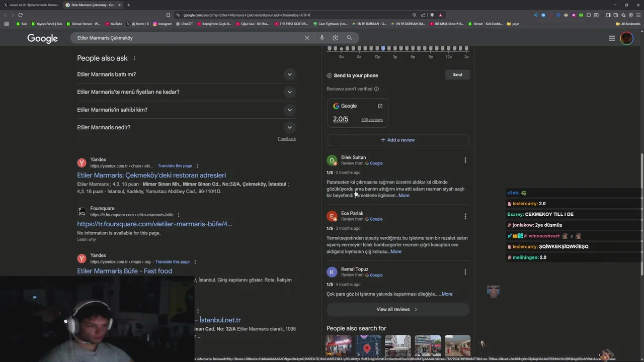Screen dimensions: 644x362
Task: Open Etiler Marmaris Çekmeköy'deki restoran adresleri result
Action: pyautogui.click(x=151, y=175)
